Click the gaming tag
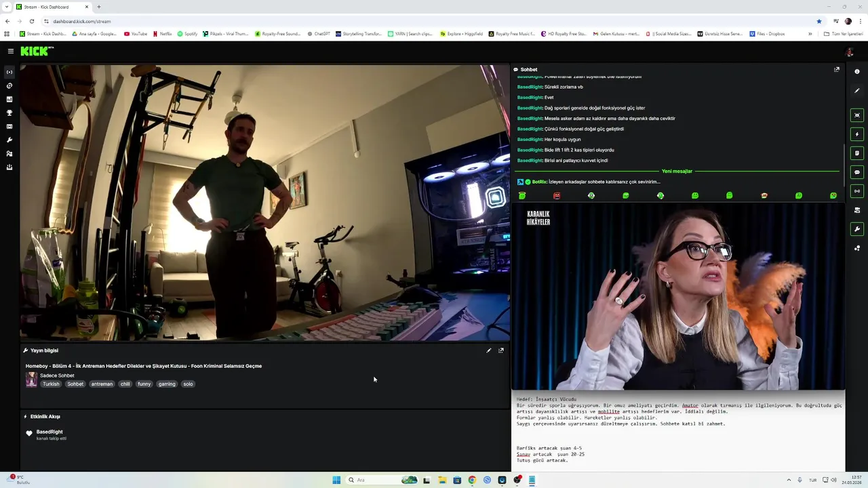The image size is (868, 488). pyautogui.click(x=167, y=384)
